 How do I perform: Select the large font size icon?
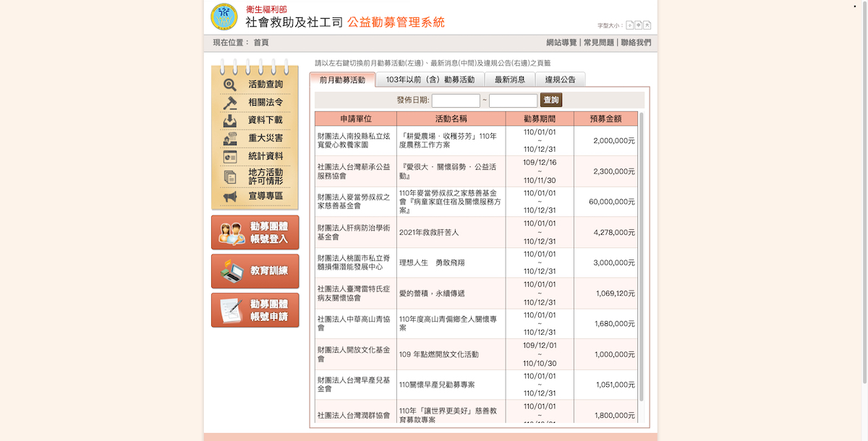647,25
